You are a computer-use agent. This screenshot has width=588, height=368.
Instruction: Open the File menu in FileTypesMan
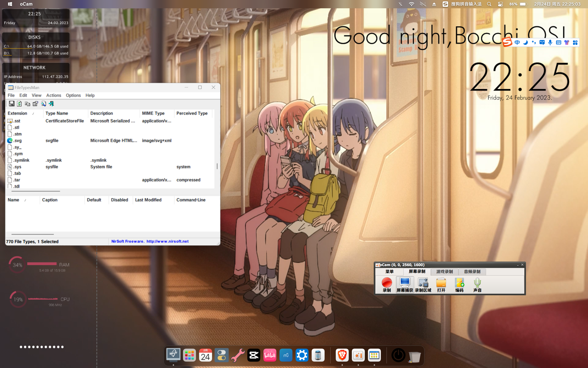11,95
